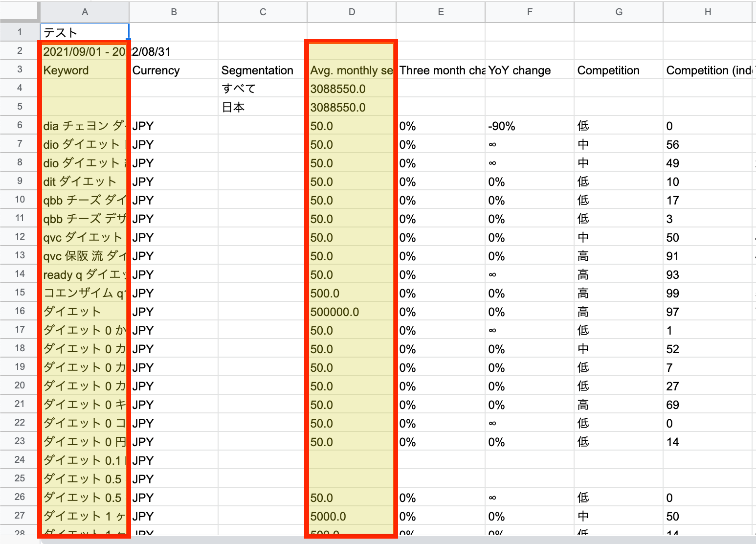The width and height of the screenshot is (756, 544).
Task: Select column A header
Action: (85, 12)
